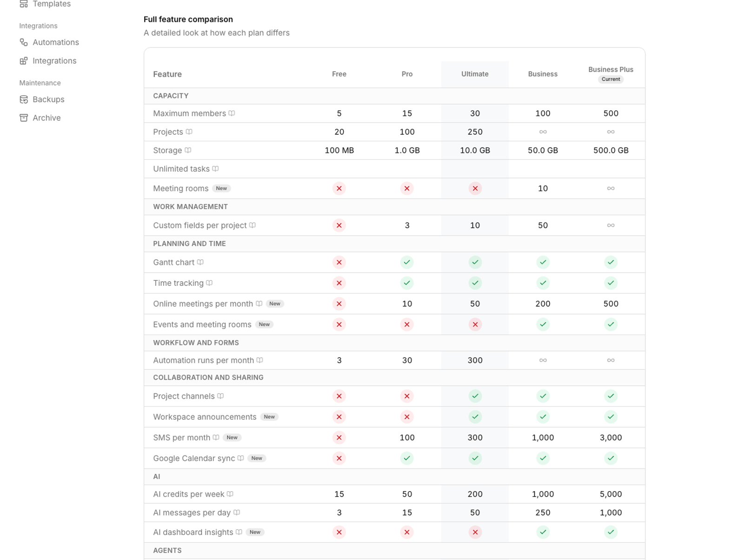Click info icon beside Online meetings per month
The height and width of the screenshot is (560, 744).
click(259, 304)
